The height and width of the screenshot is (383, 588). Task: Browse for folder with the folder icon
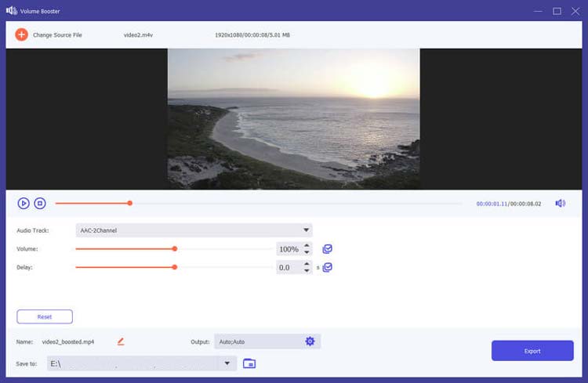click(249, 363)
